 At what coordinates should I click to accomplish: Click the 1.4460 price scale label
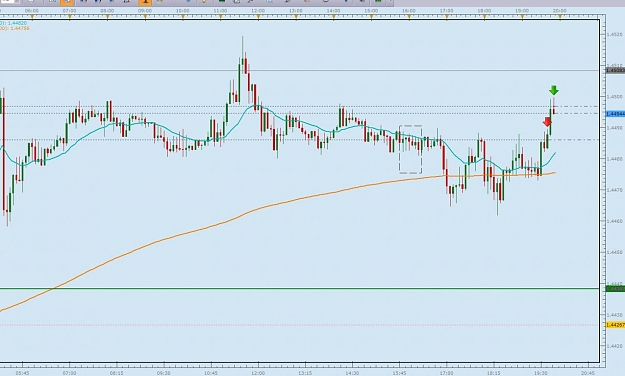[x=615, y=221]
